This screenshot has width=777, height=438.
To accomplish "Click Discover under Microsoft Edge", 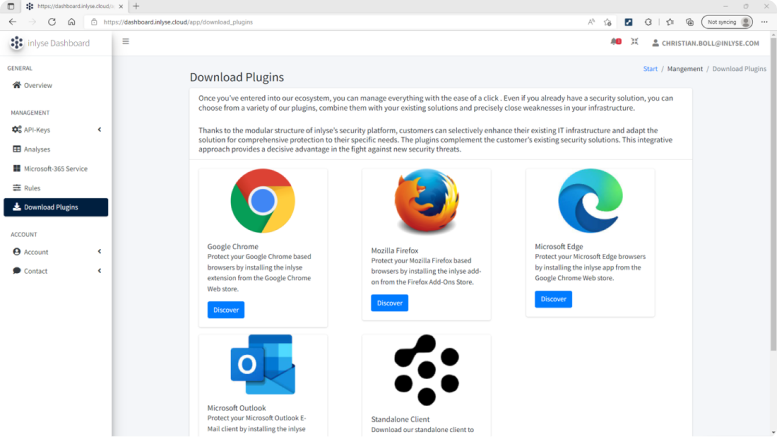I will (553, 299).
